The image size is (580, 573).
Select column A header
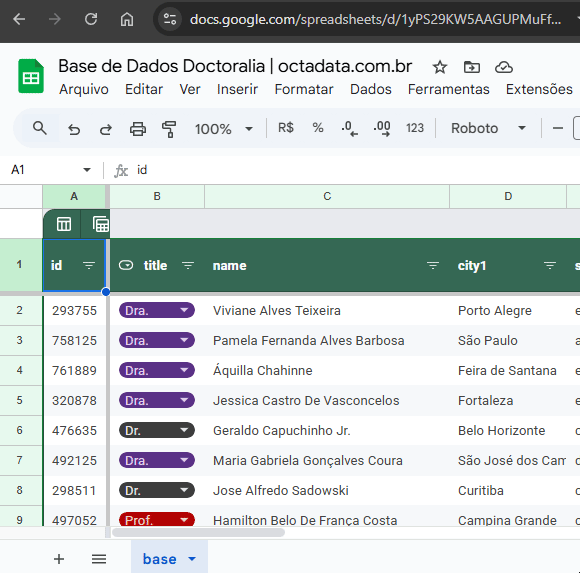coord(74,196)
